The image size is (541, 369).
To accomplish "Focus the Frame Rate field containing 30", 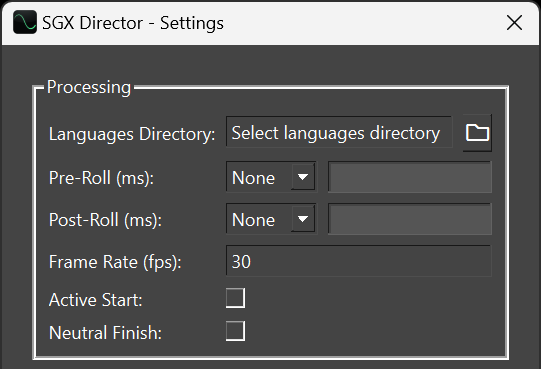I will pos(359,261).
